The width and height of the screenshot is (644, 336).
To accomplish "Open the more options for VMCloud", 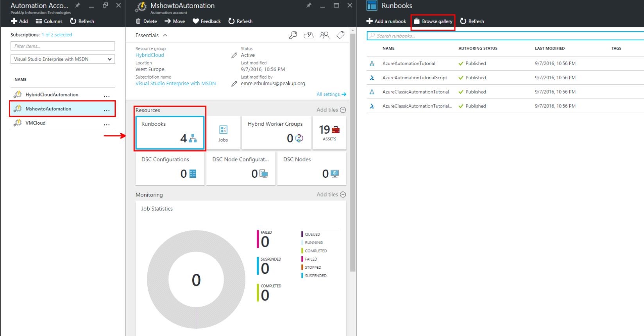I will [x=107, y=124].
